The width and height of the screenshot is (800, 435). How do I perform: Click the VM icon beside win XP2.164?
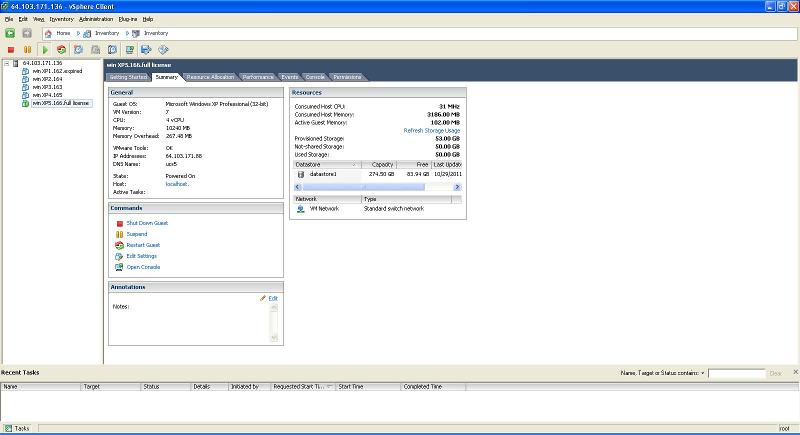coord(25,79)
